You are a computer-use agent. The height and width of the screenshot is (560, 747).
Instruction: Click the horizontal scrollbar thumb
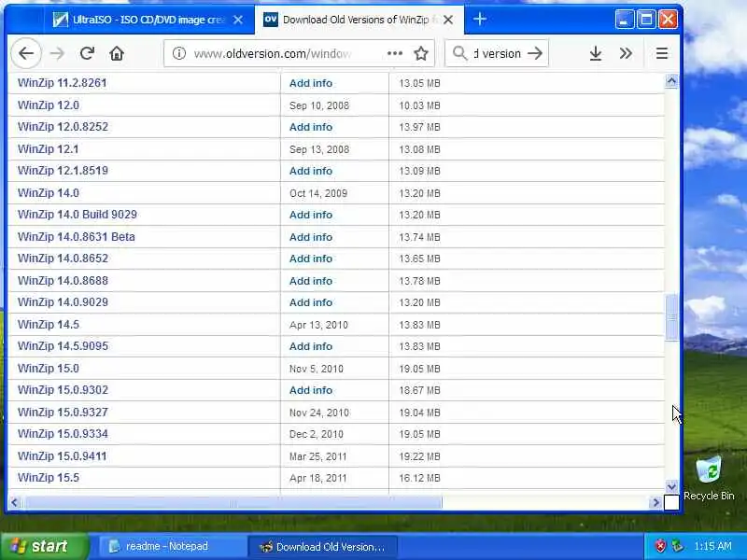point(233,502)
